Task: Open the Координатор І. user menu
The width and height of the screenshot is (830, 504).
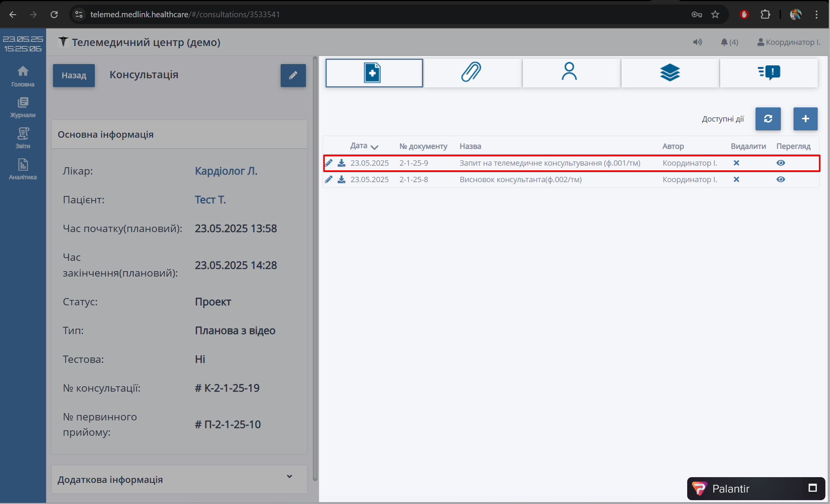Action: pos(789,42)
